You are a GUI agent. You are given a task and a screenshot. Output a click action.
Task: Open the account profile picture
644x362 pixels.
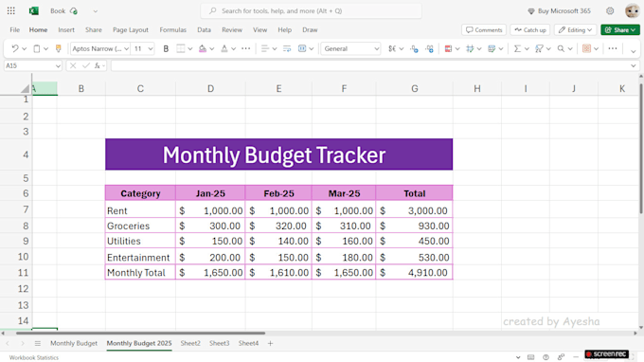[632, 11]
